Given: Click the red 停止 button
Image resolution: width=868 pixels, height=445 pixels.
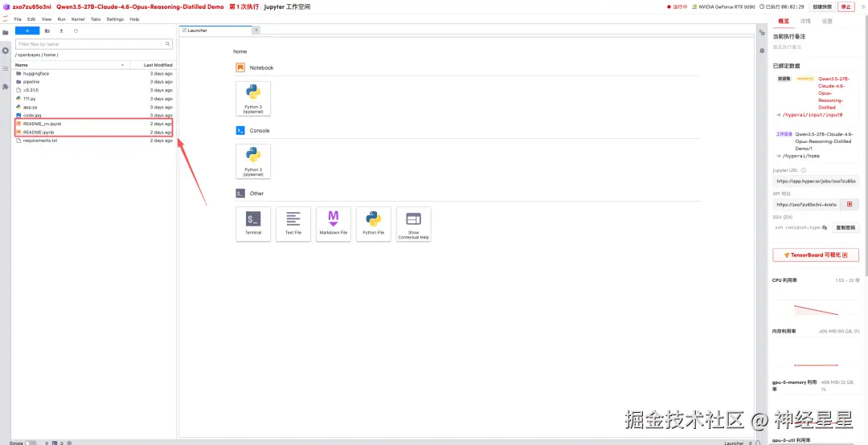Looking at the screenshot, I should [845, 6].
